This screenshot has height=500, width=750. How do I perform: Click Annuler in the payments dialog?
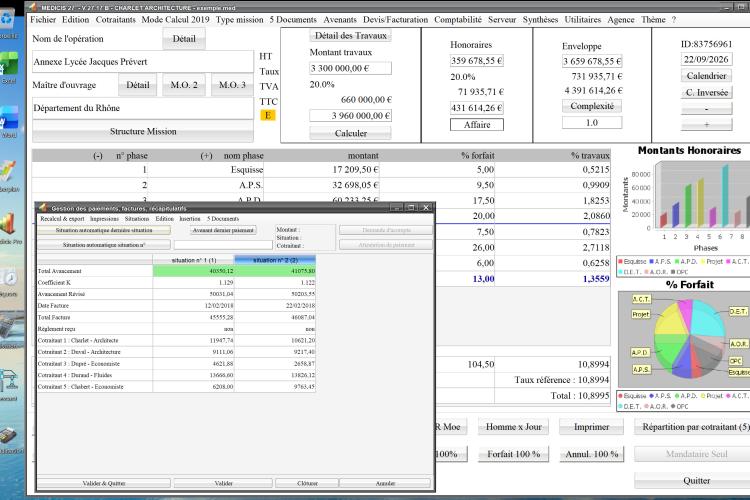[x=385, y=483]
